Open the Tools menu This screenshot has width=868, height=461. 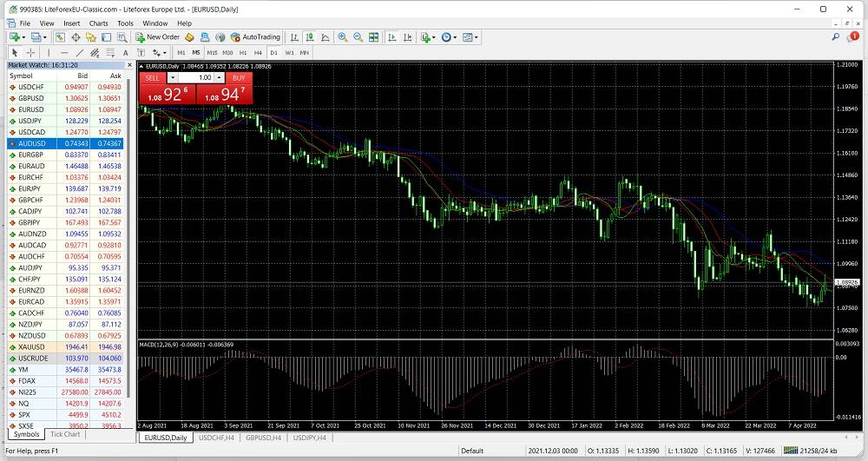coord(125,23)
